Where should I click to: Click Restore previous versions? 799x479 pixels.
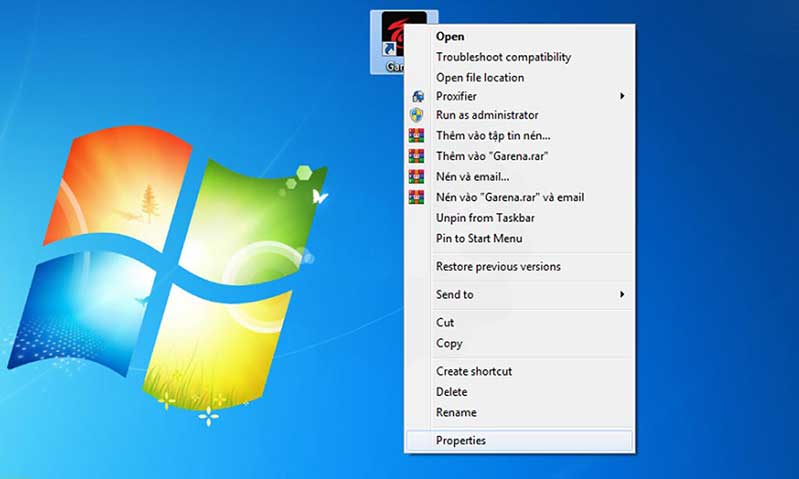[x=498, y=266]
